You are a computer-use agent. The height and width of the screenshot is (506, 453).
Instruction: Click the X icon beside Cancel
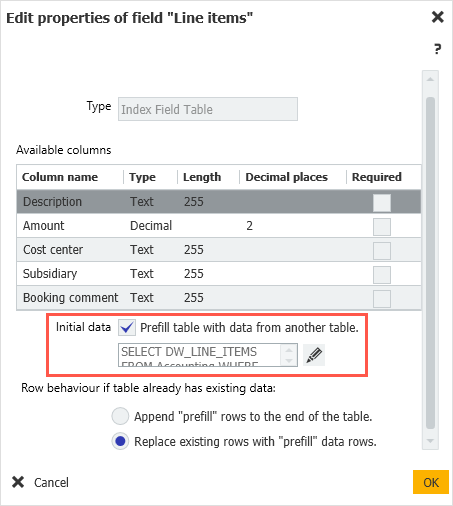[18, 482]
